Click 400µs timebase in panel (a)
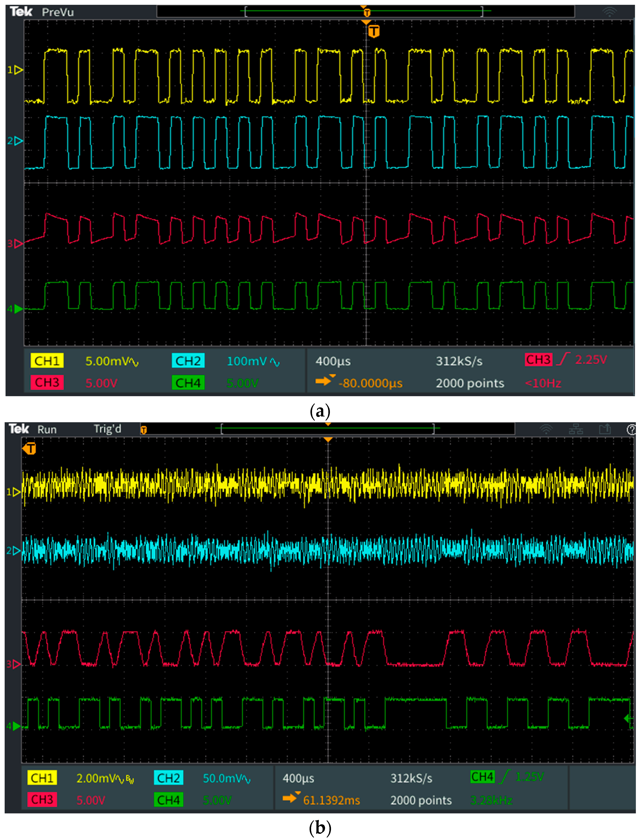Image resolution: width=641 pixels, height=840 pixels. (333, 361)
